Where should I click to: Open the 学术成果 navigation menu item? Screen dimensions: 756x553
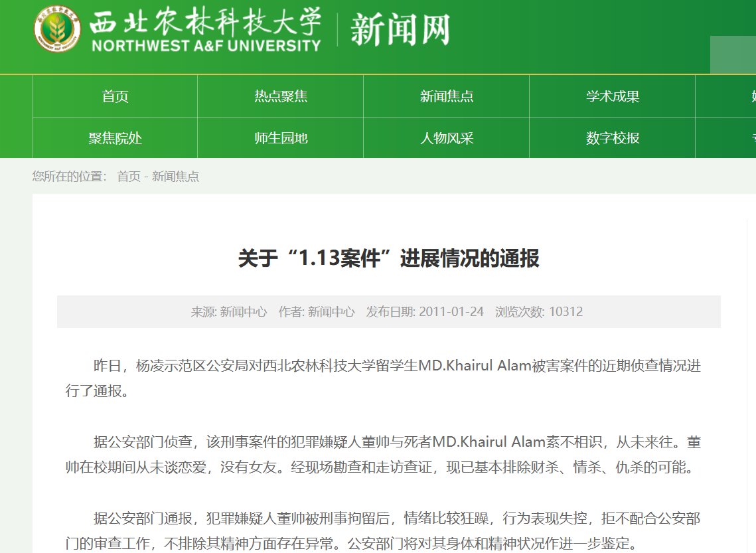pos(612,96)
